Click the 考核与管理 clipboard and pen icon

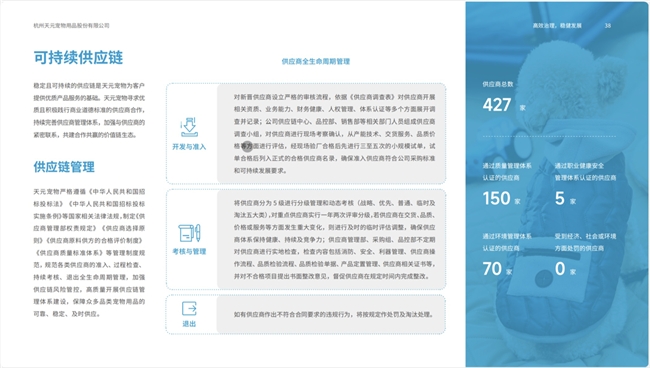[189, 233]
